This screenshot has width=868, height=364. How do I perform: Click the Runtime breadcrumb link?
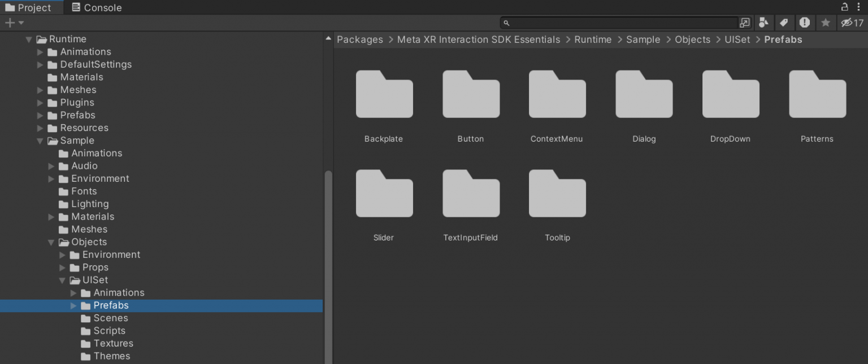(593, 40)
